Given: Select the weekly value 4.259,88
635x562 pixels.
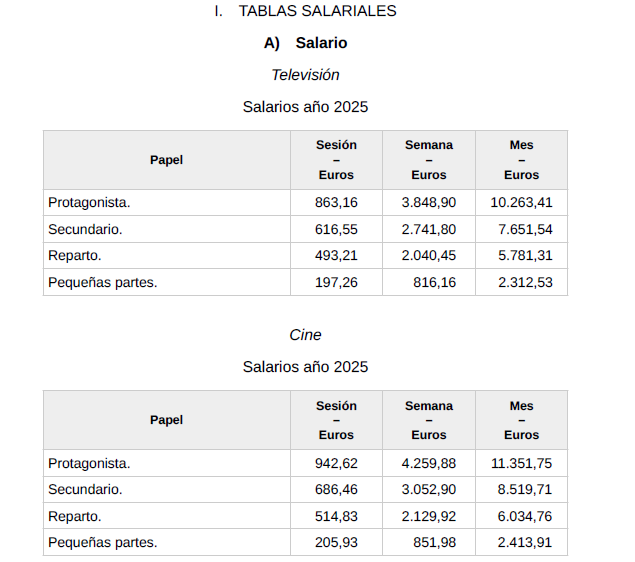Looking at the screenshot, I should click(429, 463).
